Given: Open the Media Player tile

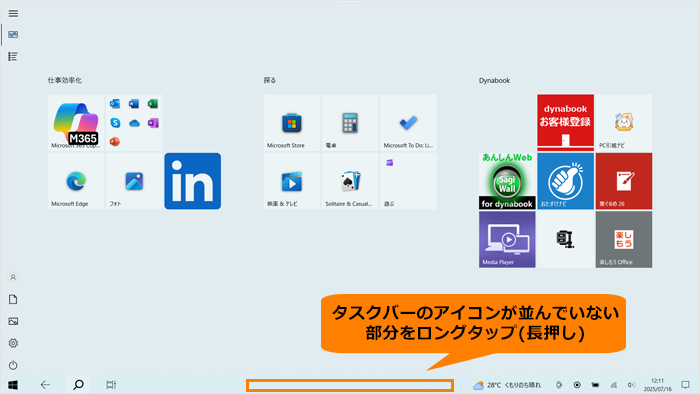Looking at the screenshot, I should pos(507,240).
